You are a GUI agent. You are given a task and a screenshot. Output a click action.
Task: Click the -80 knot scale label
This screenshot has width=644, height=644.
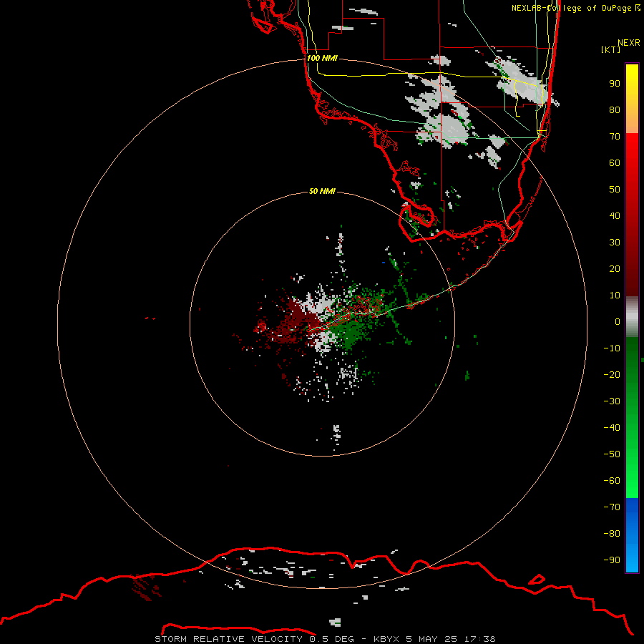[612, 534]
